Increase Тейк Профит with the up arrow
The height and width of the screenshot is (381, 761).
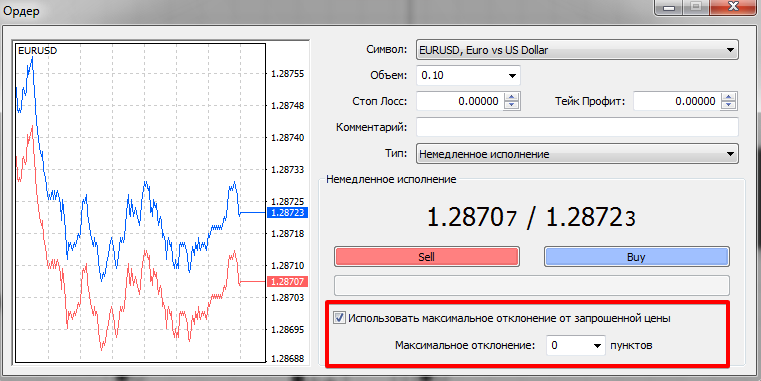click(x=729, y=97)
